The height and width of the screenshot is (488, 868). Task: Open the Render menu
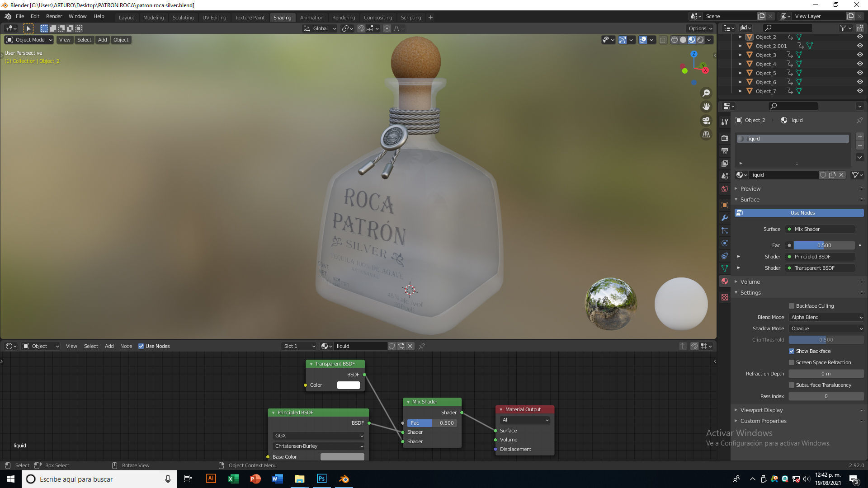pos(54,16)
